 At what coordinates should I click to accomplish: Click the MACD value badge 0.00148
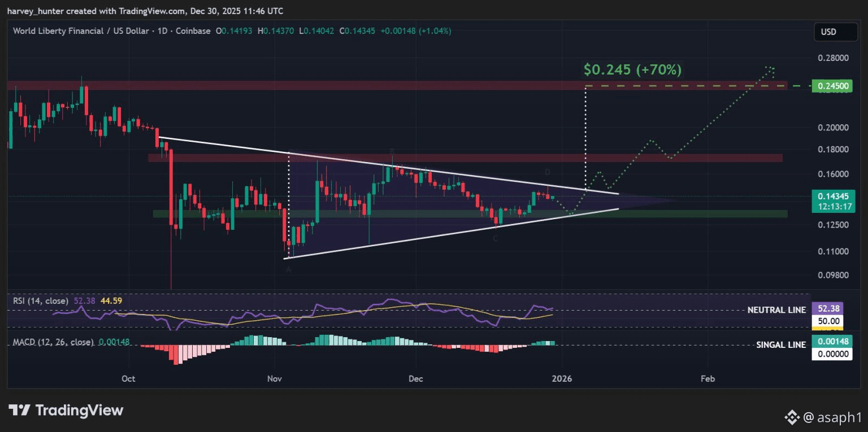[x=832, y=342]
